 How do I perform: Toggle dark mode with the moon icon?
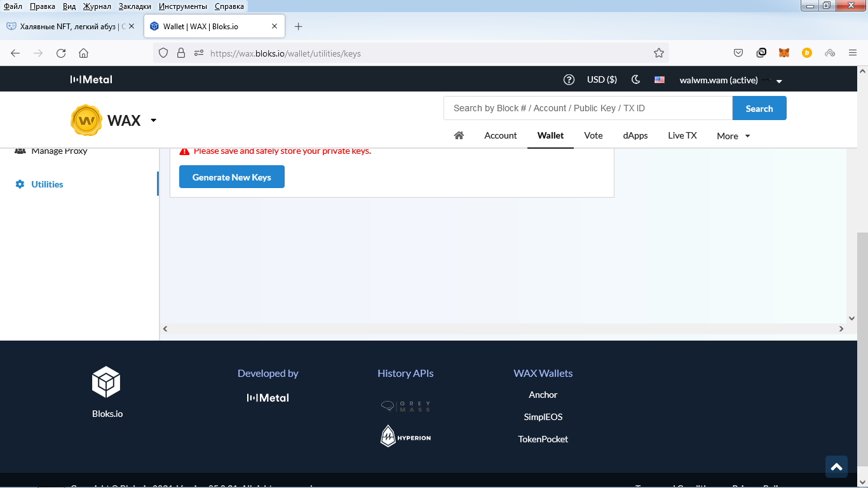(635, 79)
